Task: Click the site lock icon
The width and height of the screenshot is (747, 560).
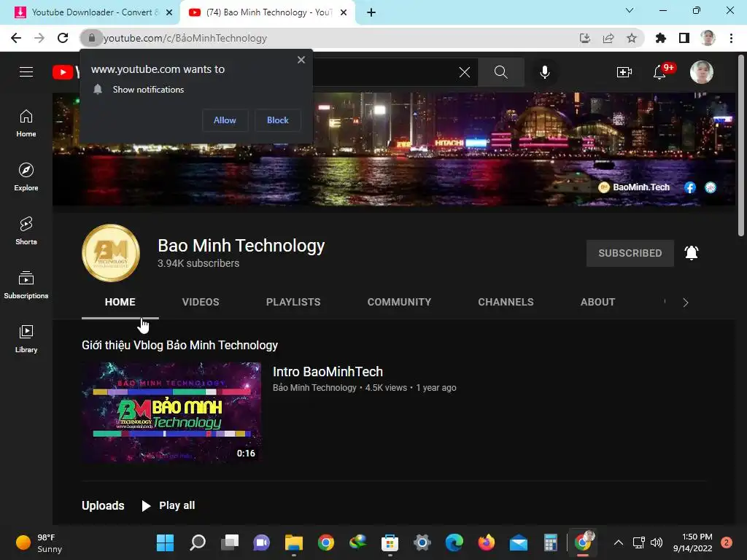Action: (x=91, y=38)
